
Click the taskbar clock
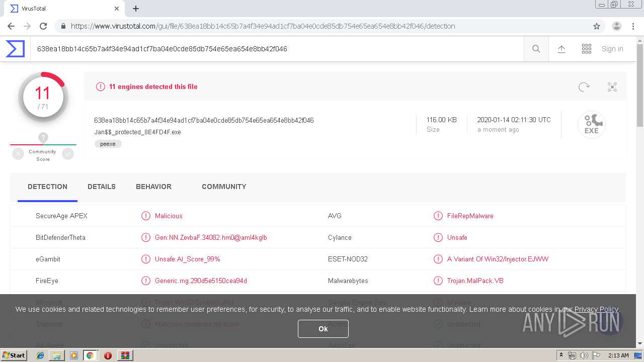618,355
